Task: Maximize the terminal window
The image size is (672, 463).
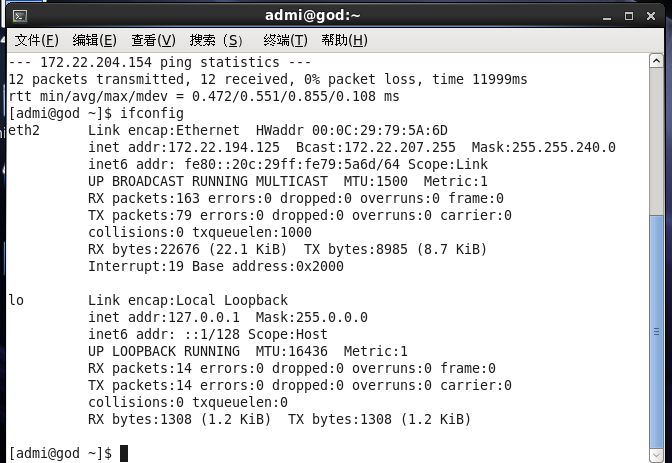Action: (627, 15)
